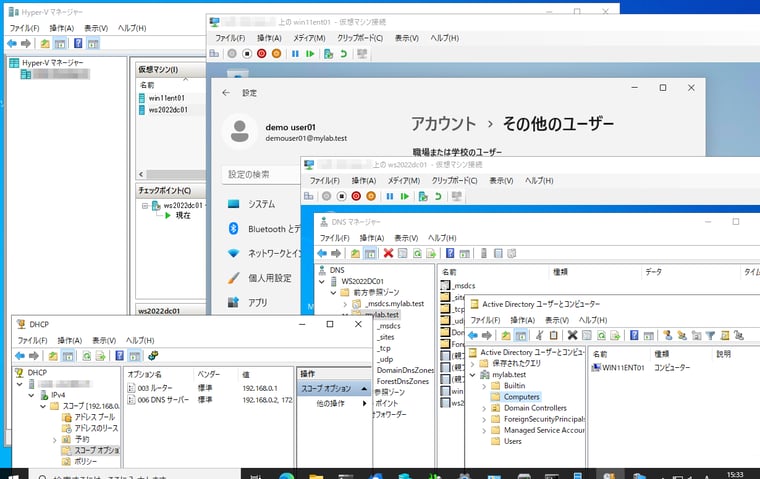Click back arrow in DNS Manager toolbar
Screen dimensions: 760x479
point(322,253)
